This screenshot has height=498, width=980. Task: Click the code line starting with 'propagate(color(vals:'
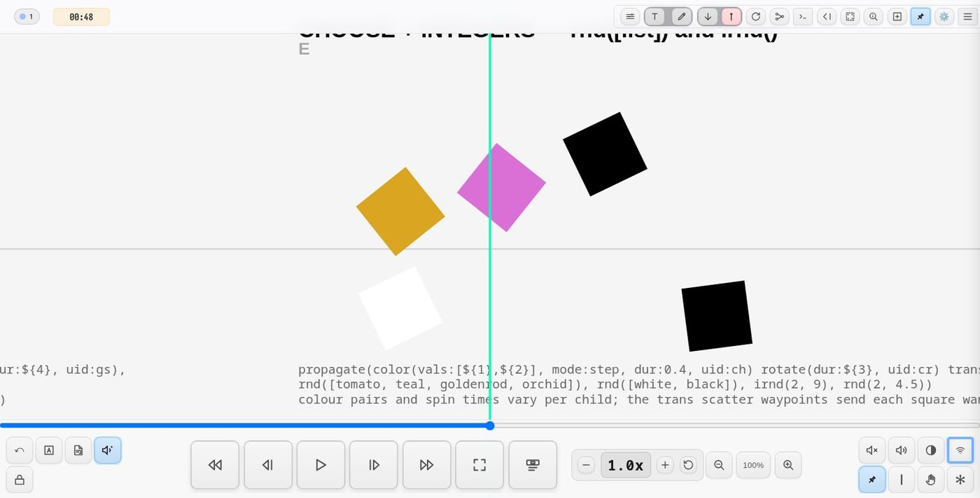(639, 369)
